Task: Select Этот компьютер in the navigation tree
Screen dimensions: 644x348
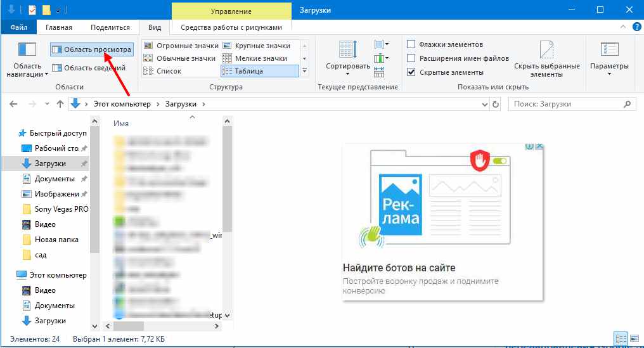Action: coord(51,275)
